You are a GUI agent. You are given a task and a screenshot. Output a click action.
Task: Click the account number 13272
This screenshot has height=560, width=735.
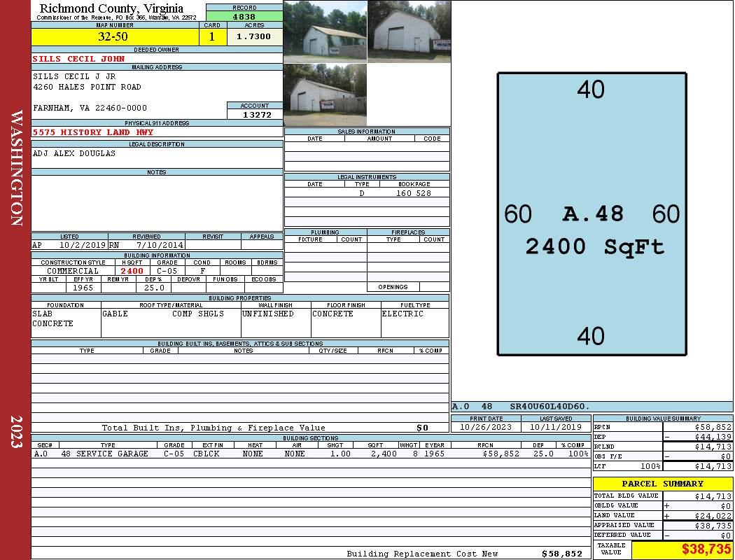pos(255,114)
